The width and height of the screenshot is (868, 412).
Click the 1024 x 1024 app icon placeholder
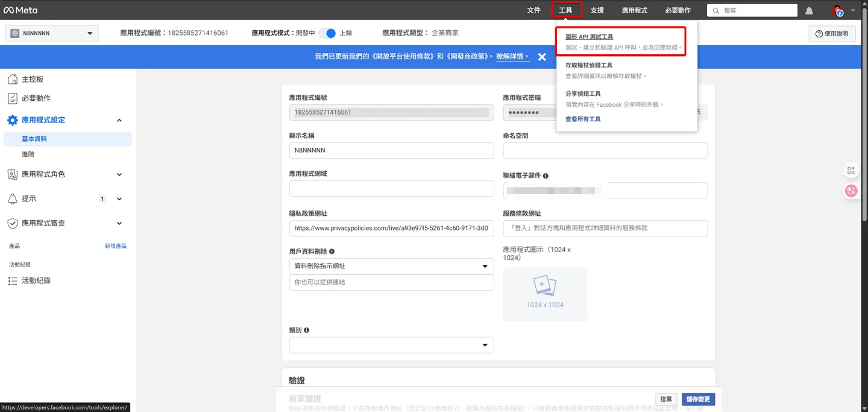pyautogui.click(x=545, y=294)
